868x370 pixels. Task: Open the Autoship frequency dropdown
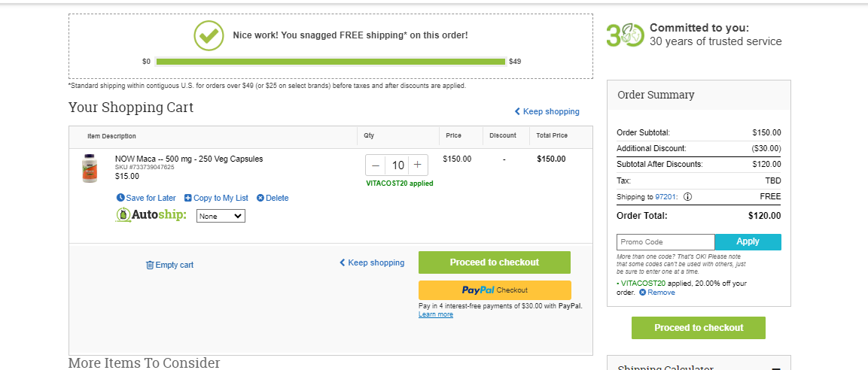[x=221, y=217]
